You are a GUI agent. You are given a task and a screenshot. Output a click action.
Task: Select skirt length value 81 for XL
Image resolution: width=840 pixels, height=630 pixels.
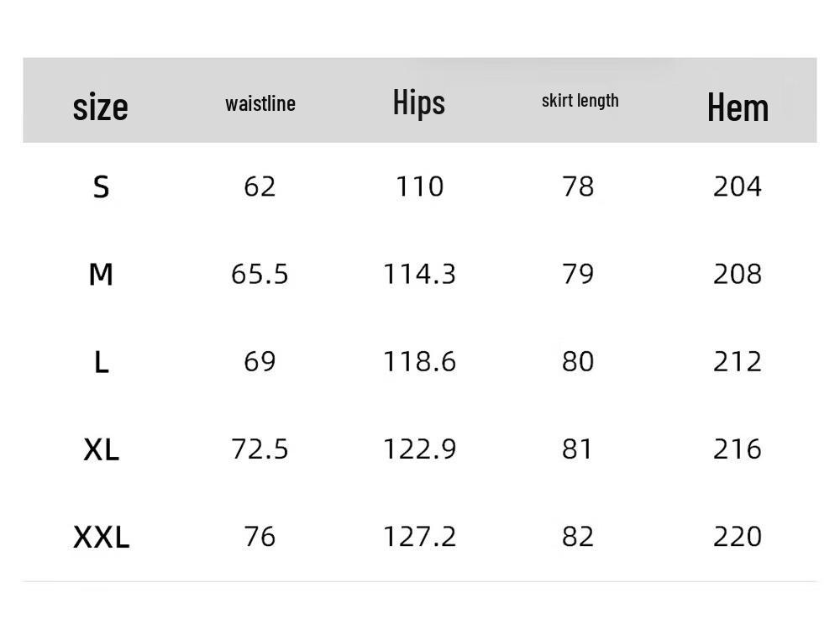578,449
